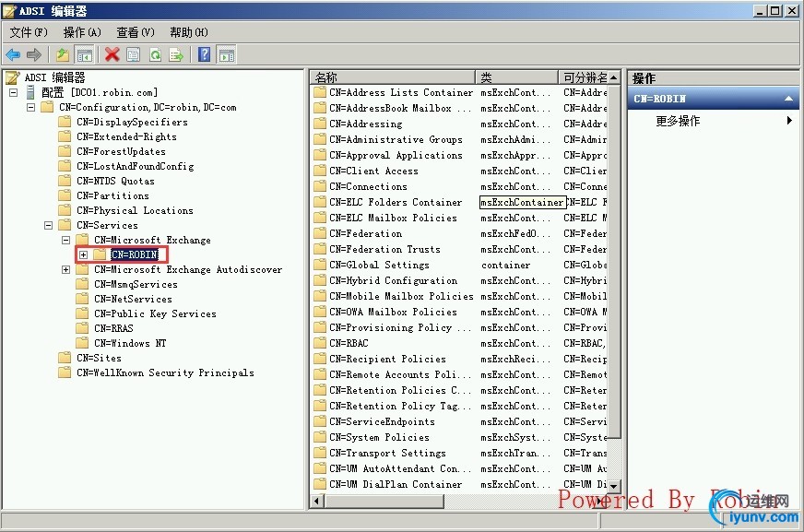This screenshot has height=532, width=804.
Task: Click the vertical scrollbar down arrow
Action: click(614, 485)
